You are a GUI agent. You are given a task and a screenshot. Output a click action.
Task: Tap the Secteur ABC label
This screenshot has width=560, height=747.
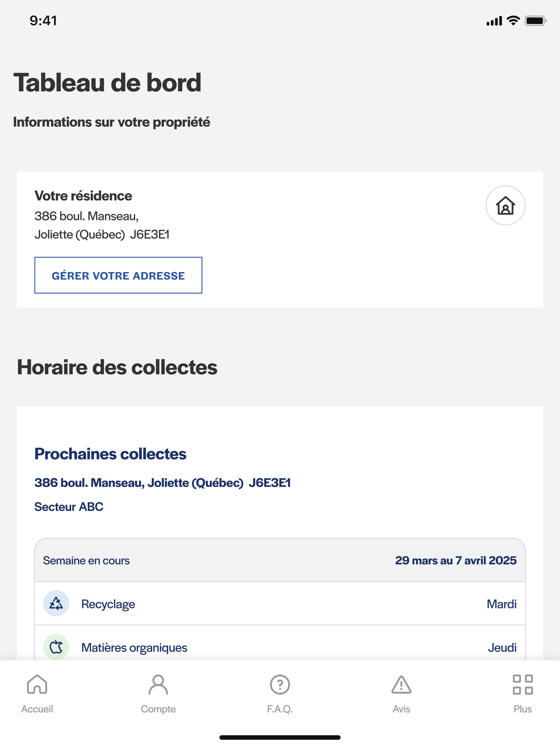[x=69, y=507]
